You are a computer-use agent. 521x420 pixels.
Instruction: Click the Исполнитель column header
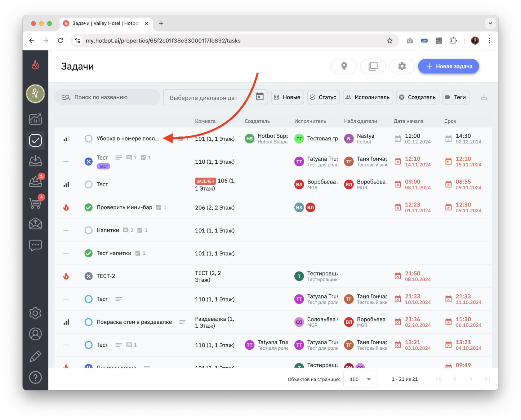coord(310,121)
